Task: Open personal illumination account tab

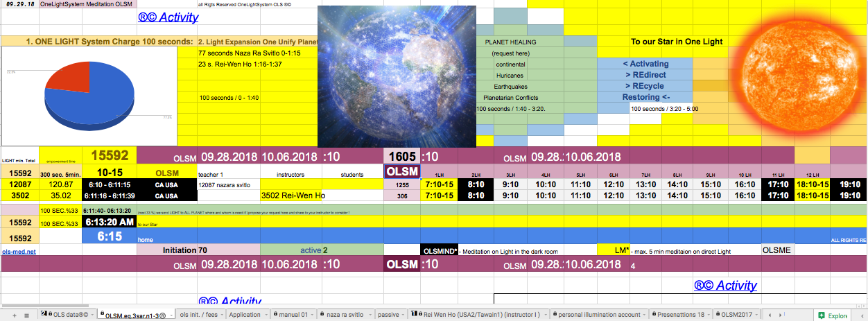Action: point(600,315)
